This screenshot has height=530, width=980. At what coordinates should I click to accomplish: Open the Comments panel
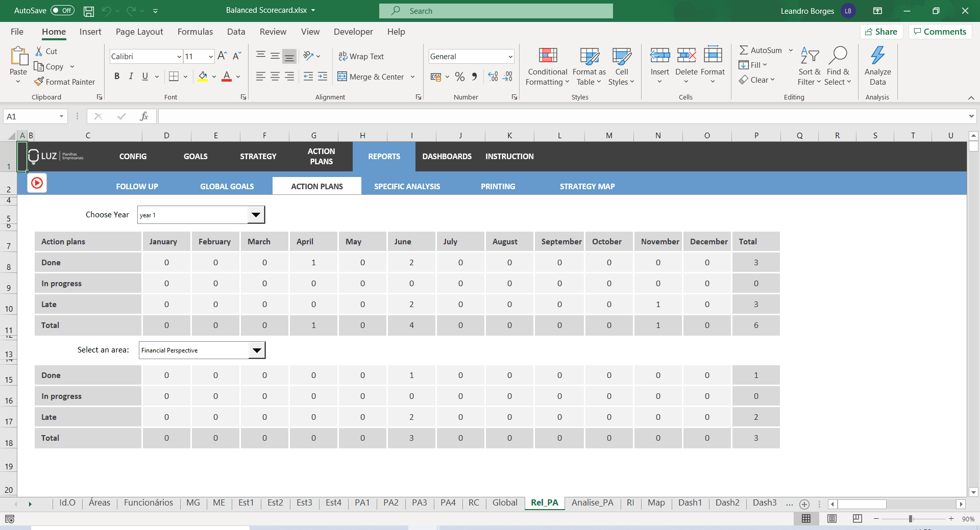[940, 31]
